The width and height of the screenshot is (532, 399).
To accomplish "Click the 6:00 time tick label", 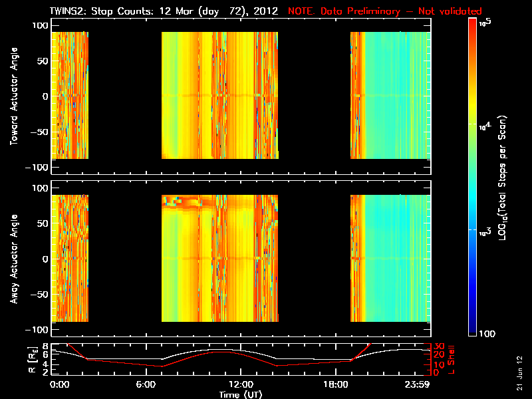I will coord(150,385).
